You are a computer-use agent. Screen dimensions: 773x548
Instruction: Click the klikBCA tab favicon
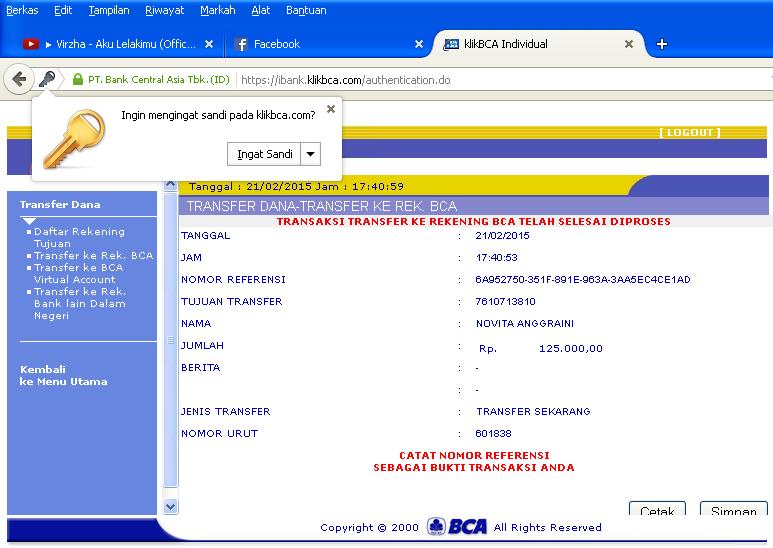[x=451, y=44]
